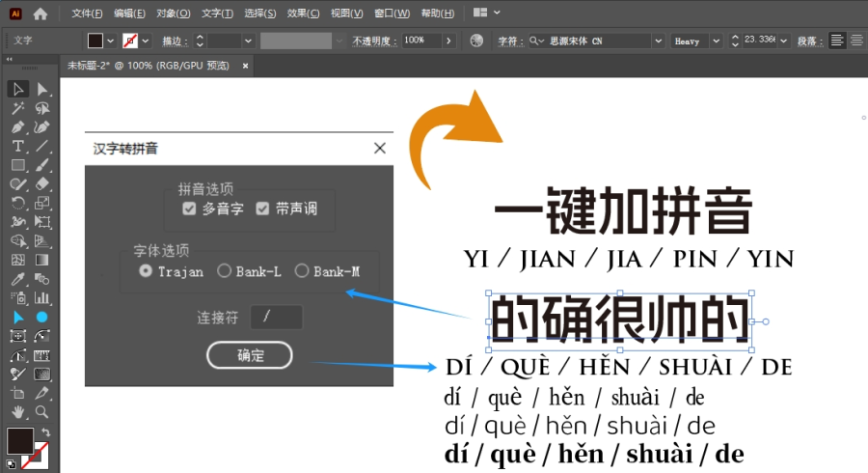Image resolution: width=868 pixels, height=473 pixels.
Task: Select the Scale tool
Action: click(x=42, y=204)
